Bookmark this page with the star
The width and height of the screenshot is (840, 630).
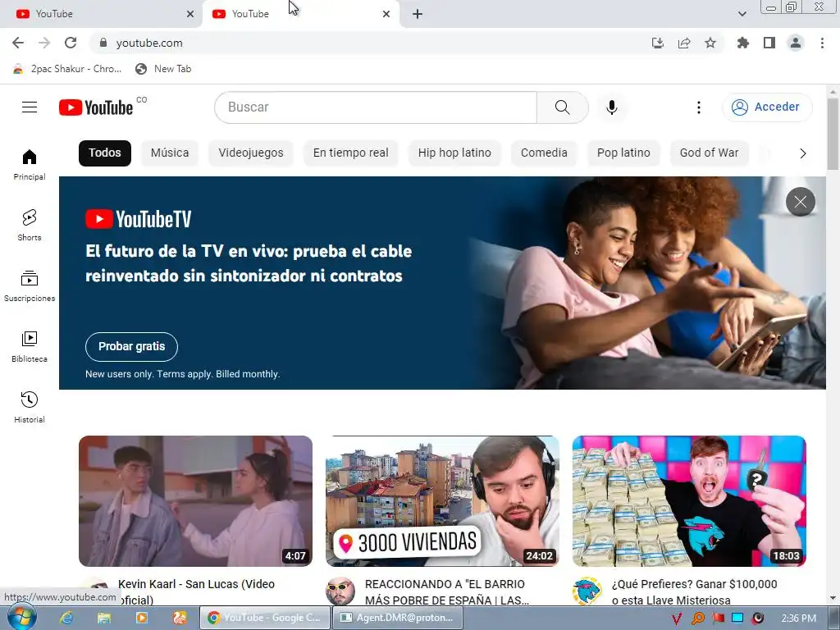point(710,43)
